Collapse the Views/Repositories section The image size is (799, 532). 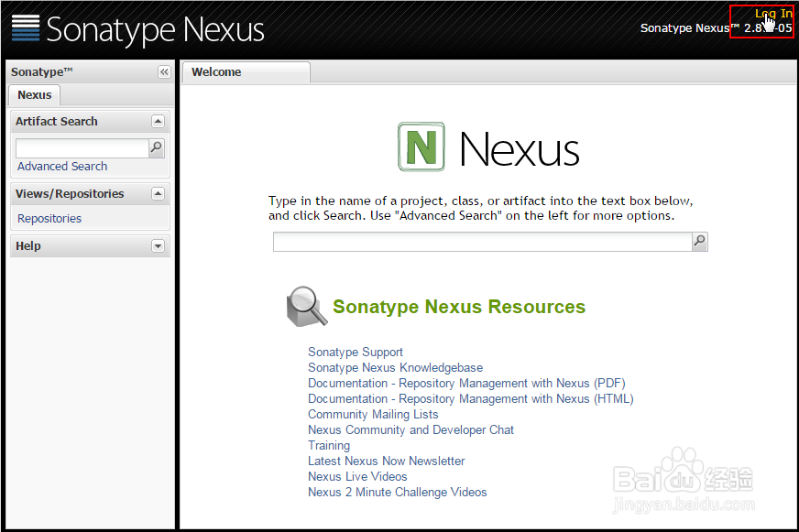pos(158,193)
